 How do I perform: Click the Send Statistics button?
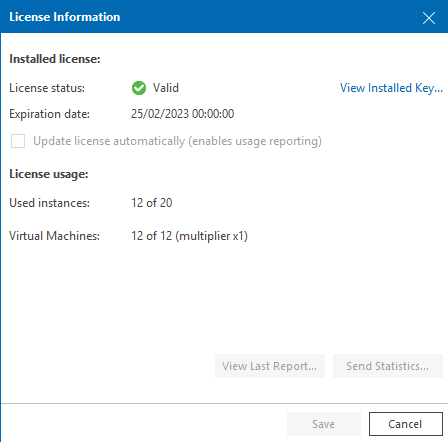pos(388,366)
